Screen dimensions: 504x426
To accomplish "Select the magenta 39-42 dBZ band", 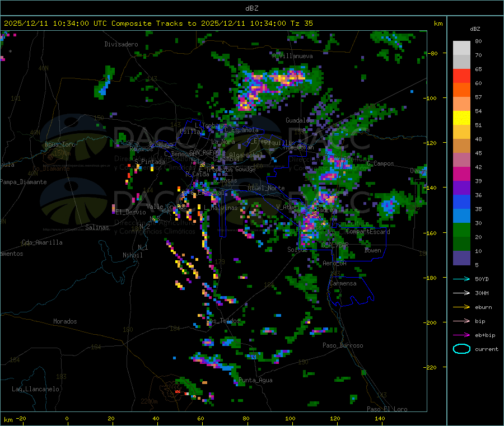I will (461, 174).
